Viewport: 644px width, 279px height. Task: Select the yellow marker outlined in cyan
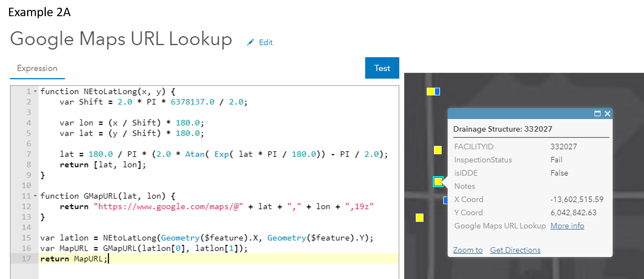[x=438, y=182]
